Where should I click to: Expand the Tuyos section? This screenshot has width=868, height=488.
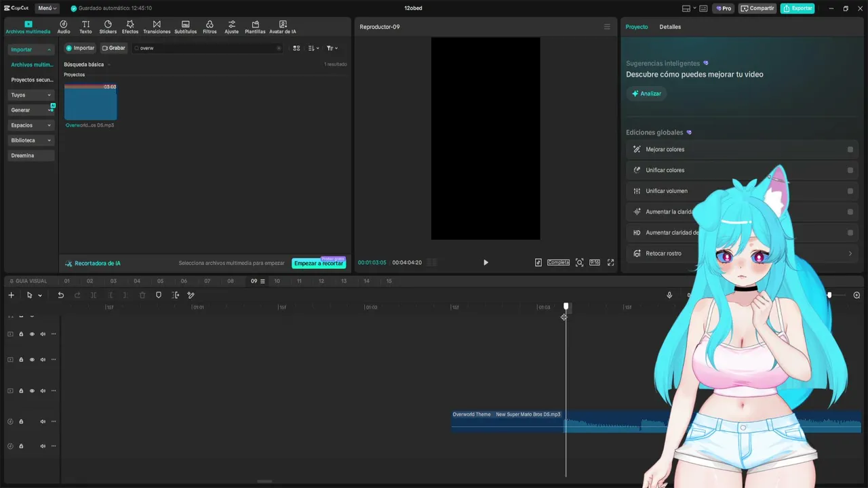[x=49, y=95]
